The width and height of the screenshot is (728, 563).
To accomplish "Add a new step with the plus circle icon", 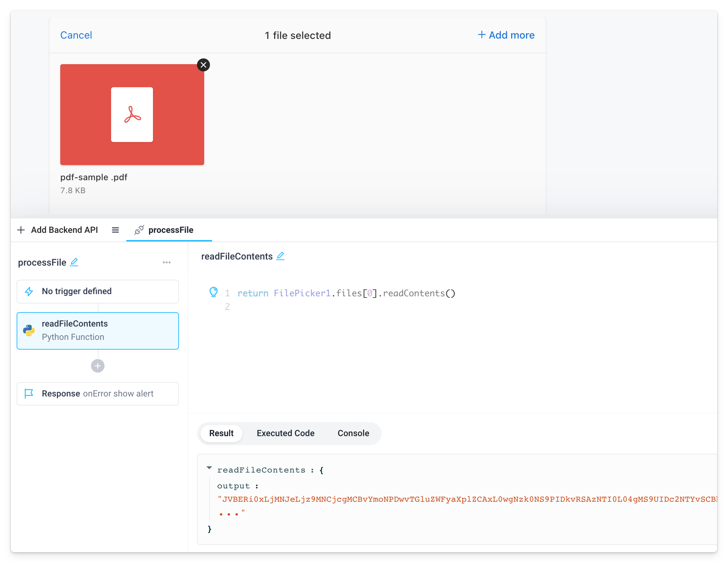I will tap(97, 365).
